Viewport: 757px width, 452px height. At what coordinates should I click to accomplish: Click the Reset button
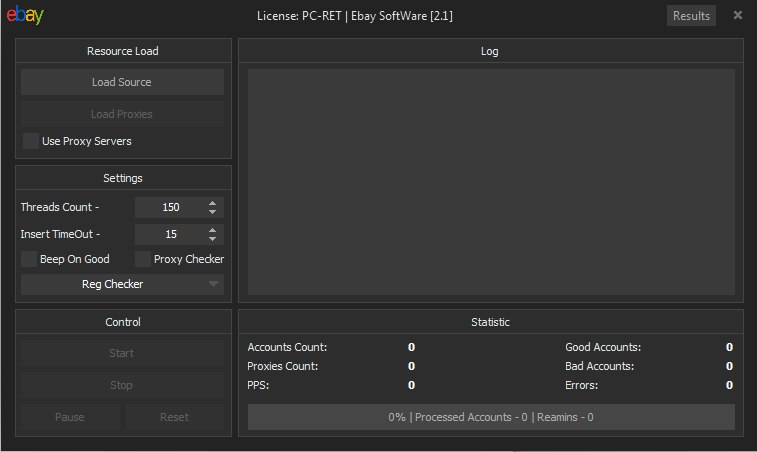coord(174,417)
